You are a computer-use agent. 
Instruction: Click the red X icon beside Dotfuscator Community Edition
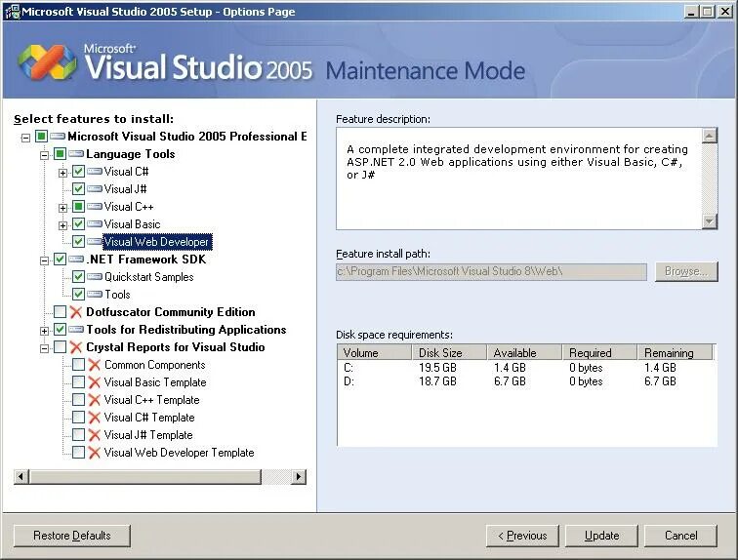[76, 312]
